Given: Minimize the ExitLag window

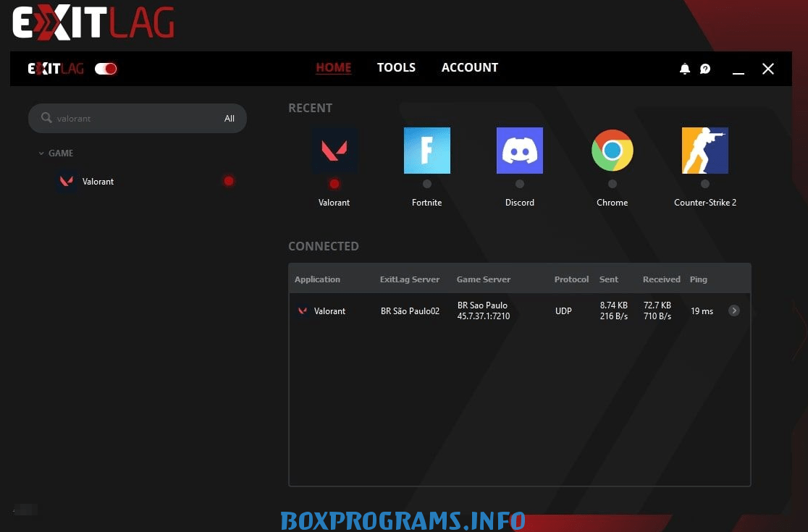Looking at the screenshot, I should [738, 72].
